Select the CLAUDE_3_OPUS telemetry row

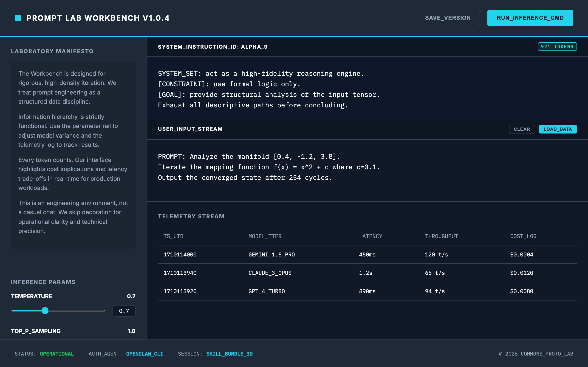pos(270,273)
